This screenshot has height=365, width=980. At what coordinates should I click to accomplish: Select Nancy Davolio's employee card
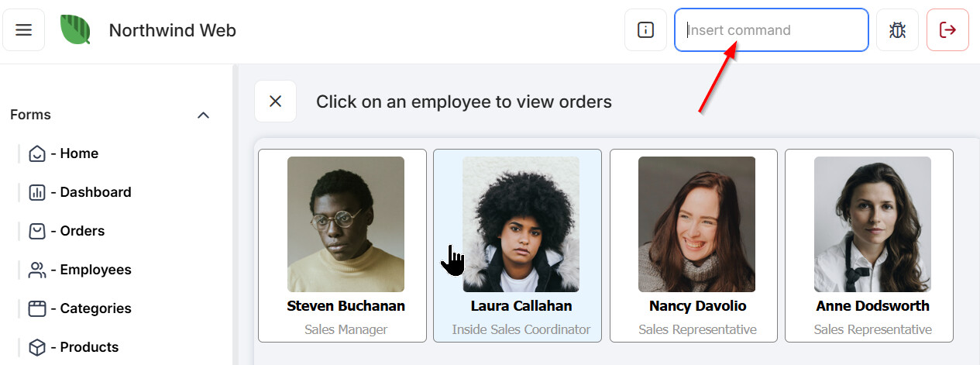[x=697, y=245]
